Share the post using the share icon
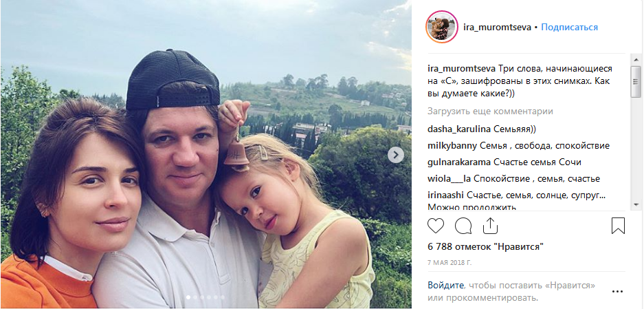 click(490, 226)
